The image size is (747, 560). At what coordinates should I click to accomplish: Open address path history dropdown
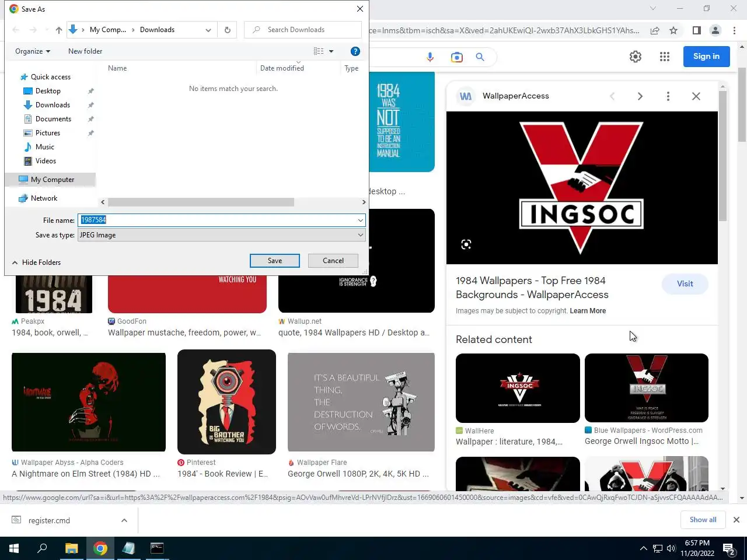[208, 30]
